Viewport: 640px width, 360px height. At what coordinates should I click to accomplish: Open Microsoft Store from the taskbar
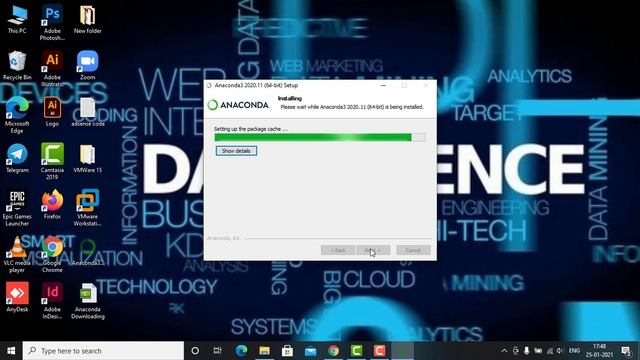[287, 351]
